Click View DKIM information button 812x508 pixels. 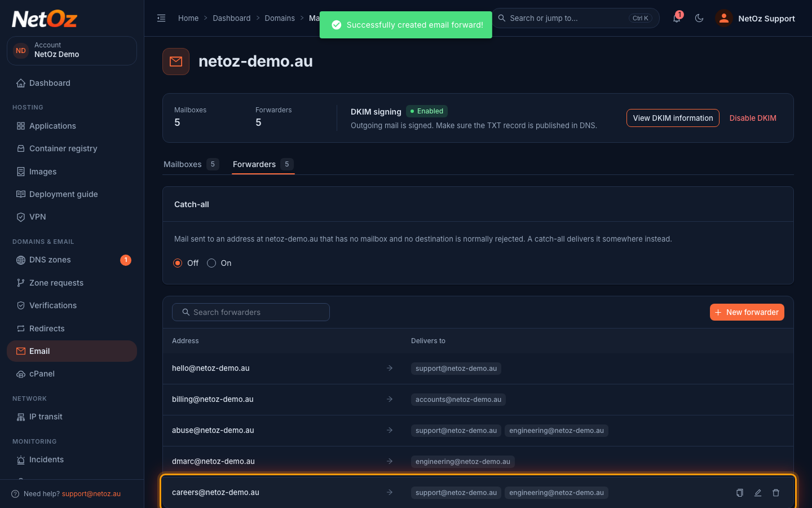click(673, 118)
